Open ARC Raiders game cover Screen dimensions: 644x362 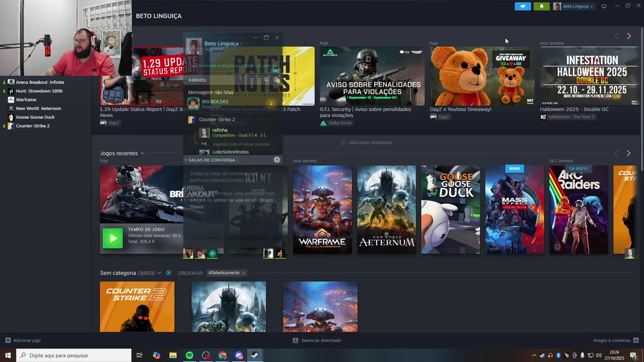[579, 210]
